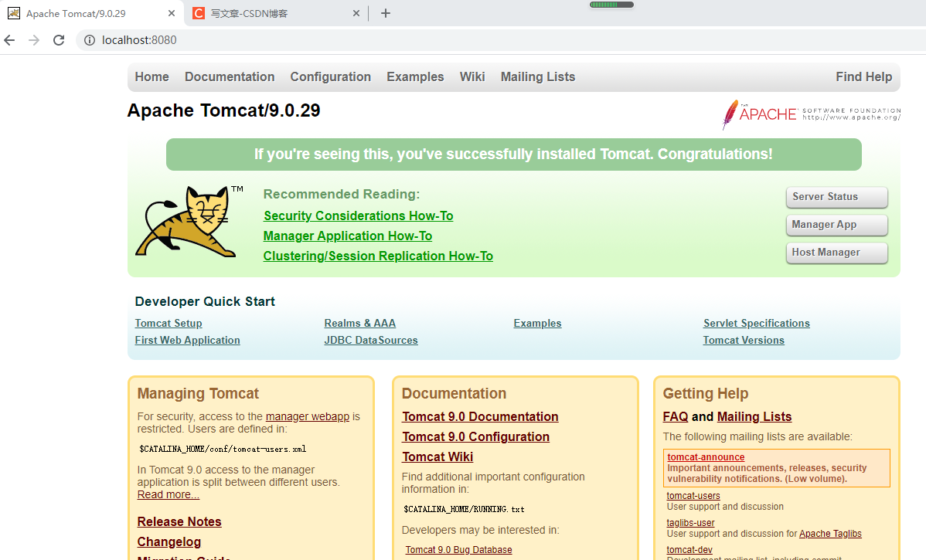926x560 pixels.
Task: Visit the Realms & AAA link
Action: click(x=359, y=324)
